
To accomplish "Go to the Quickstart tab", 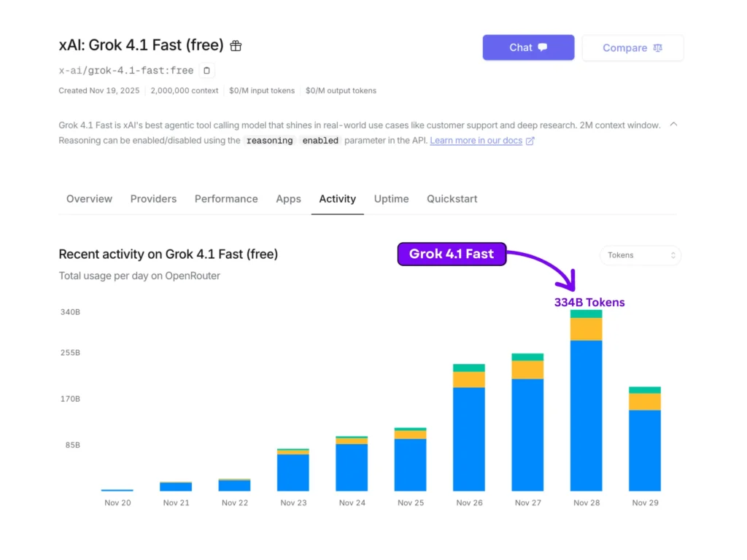I will 452,198.
